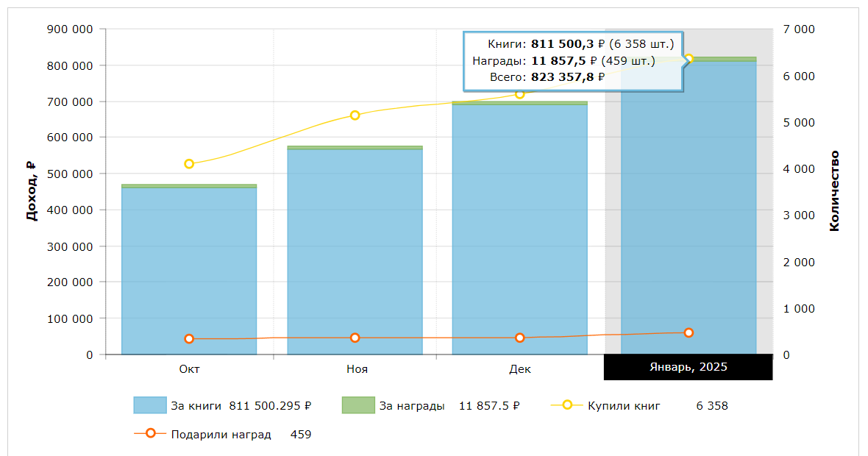This screenshot has width=868, height=456.
Task: Click the yellow 'Купили книг' legend marker
Action: (x=567, y=405)
